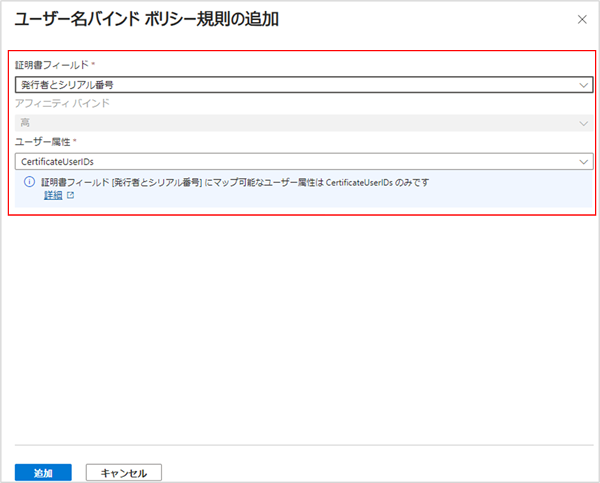Select the CertificateUserIDs value text

pos(58,161)
